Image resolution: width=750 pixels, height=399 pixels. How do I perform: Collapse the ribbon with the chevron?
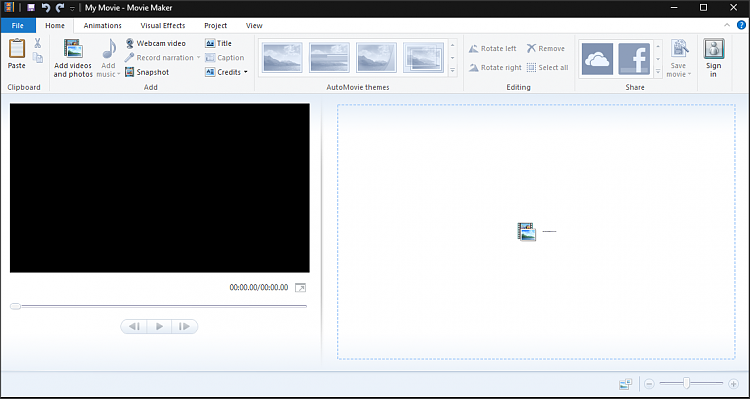pyautogui.click(x=727, y=25)
